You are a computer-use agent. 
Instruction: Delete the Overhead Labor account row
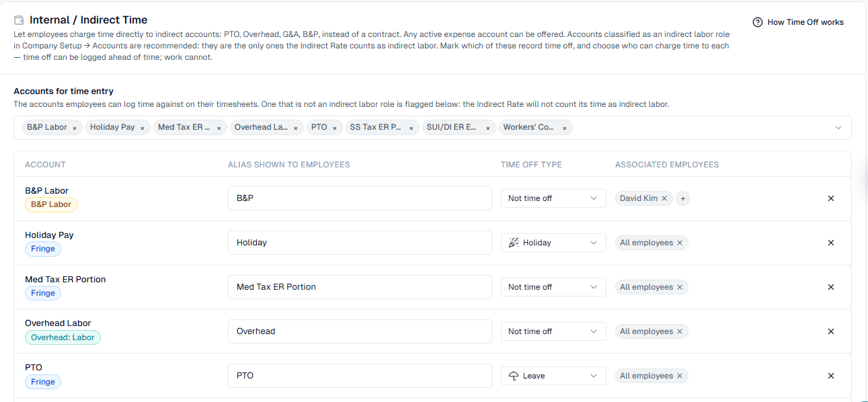(x=831, y=331)
